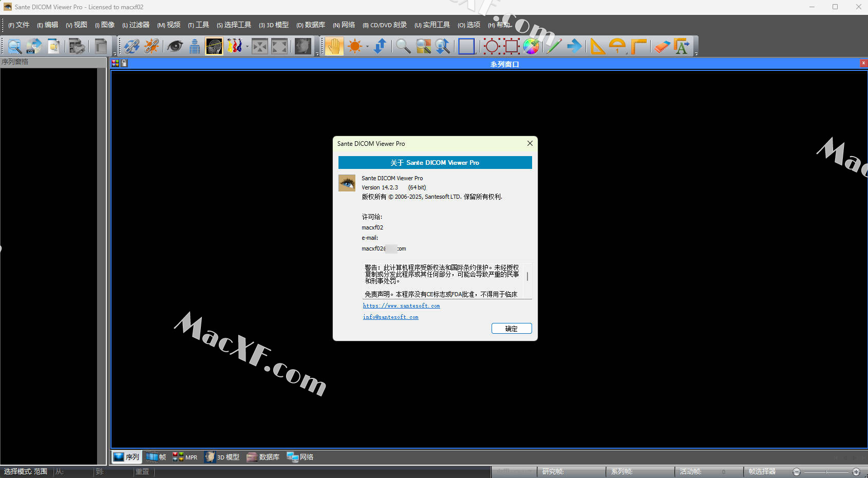Open the 3D 模型 menu

click(274, 25)
